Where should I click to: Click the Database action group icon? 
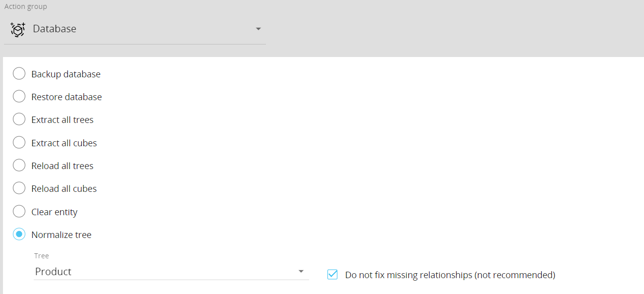[x=18, y=29]
